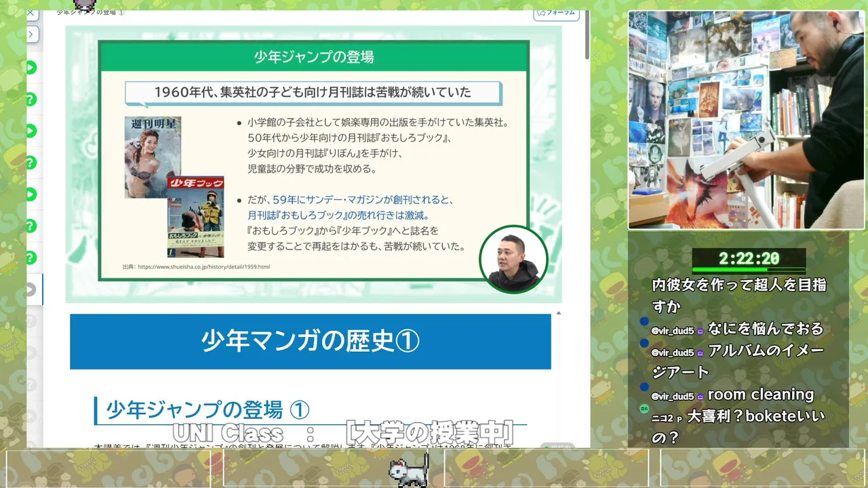Click the chat message room cleaning
The image size is (868, 488).
tap(760, 394)
